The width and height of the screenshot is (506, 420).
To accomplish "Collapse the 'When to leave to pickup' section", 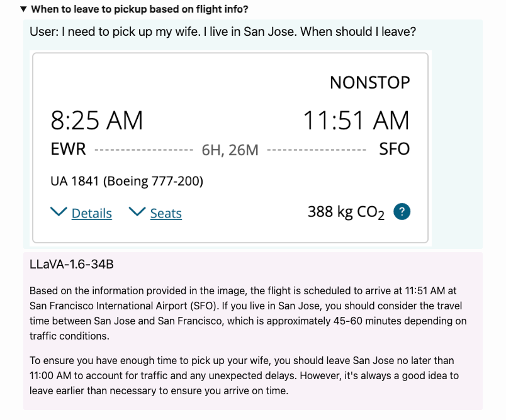I will [23, 9].
